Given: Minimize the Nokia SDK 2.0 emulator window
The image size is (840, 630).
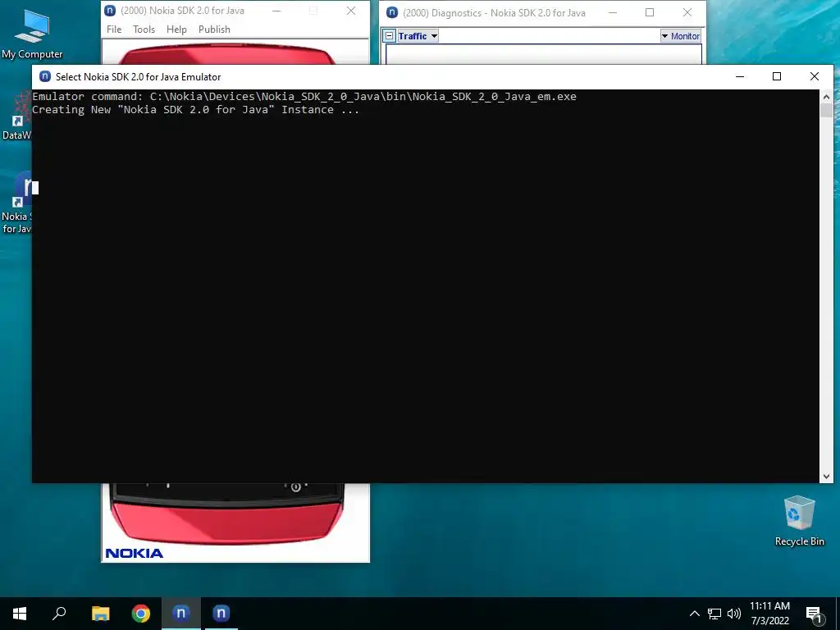Looking at the screenshot, I should (x=276, y=11).
